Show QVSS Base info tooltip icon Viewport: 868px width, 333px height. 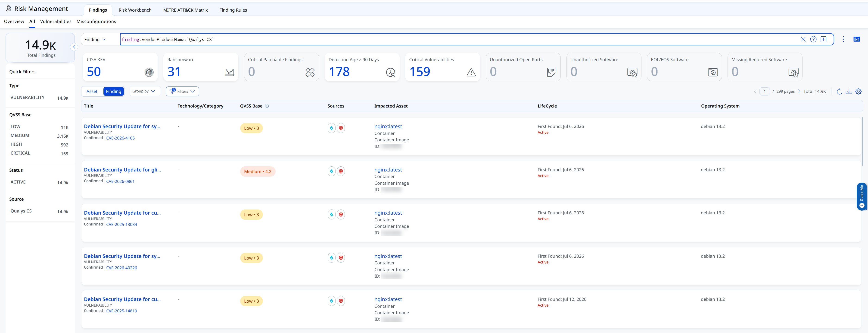click(x=267, y=106)
